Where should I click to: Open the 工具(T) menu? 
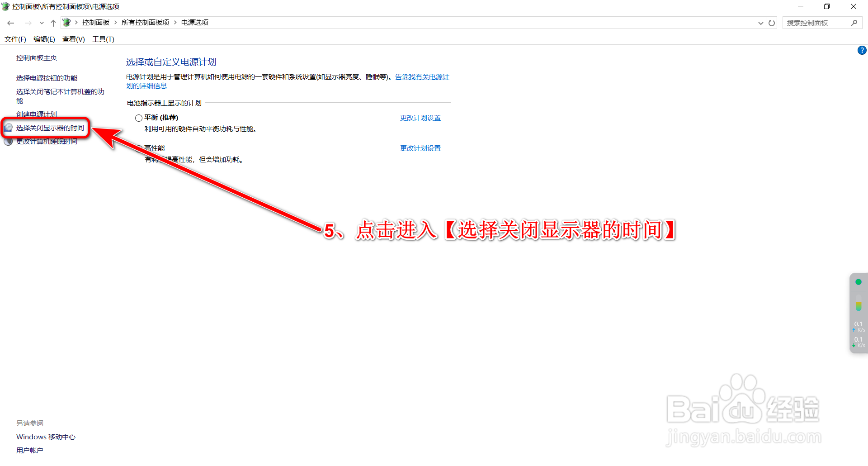[104, 39]
